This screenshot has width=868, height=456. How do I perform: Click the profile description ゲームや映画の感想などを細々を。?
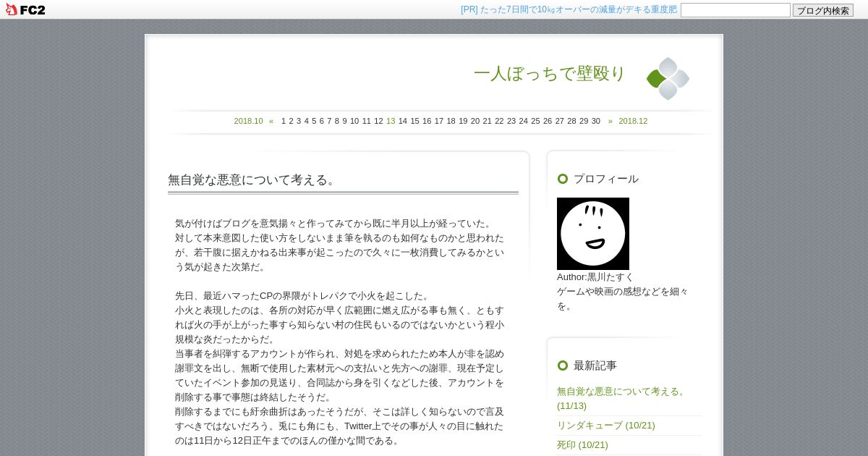[623, 298]
